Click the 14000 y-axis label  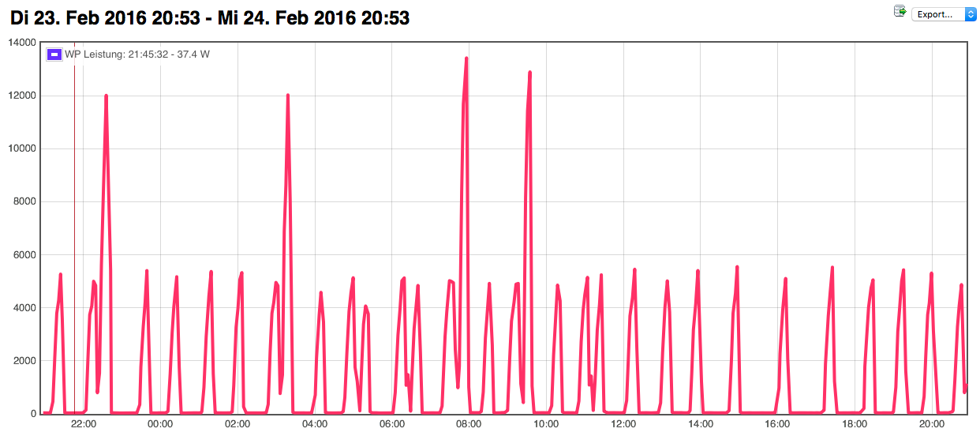22,43
